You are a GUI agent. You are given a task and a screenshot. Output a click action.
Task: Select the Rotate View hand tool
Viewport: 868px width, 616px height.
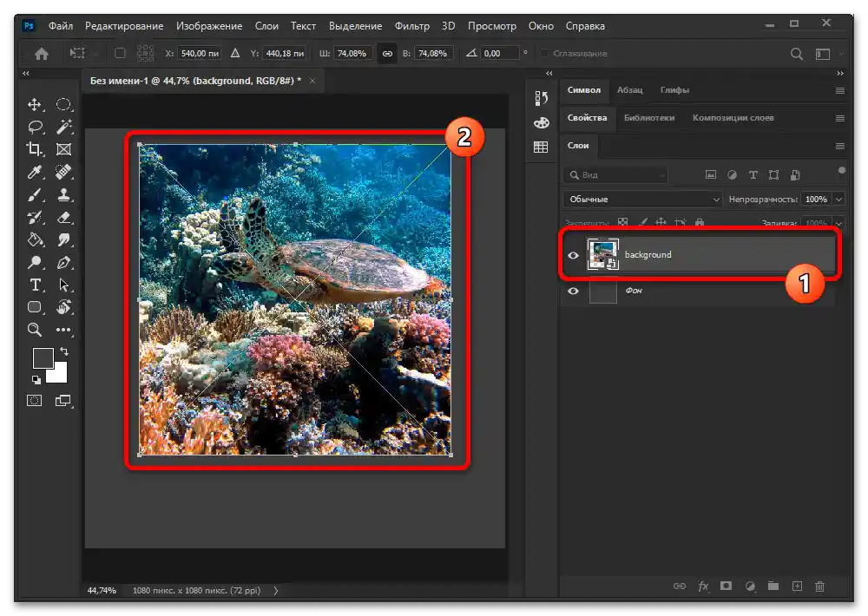63,307
